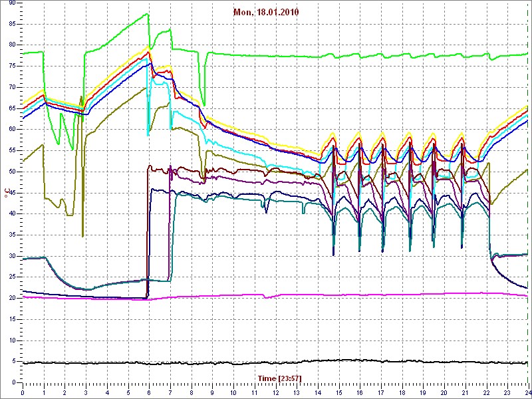
Task: Select the 60 label on temperature axis
Action: (x=12, y=129)
